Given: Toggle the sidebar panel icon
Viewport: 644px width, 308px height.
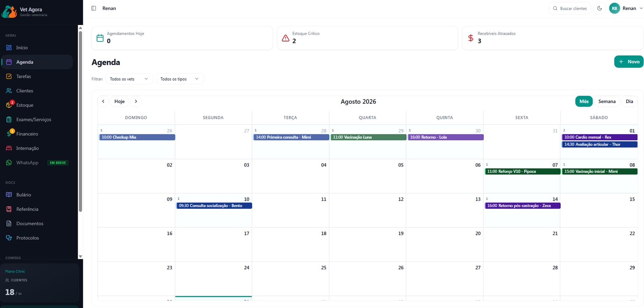Looking at the screenshot, I should coord(93,8).
